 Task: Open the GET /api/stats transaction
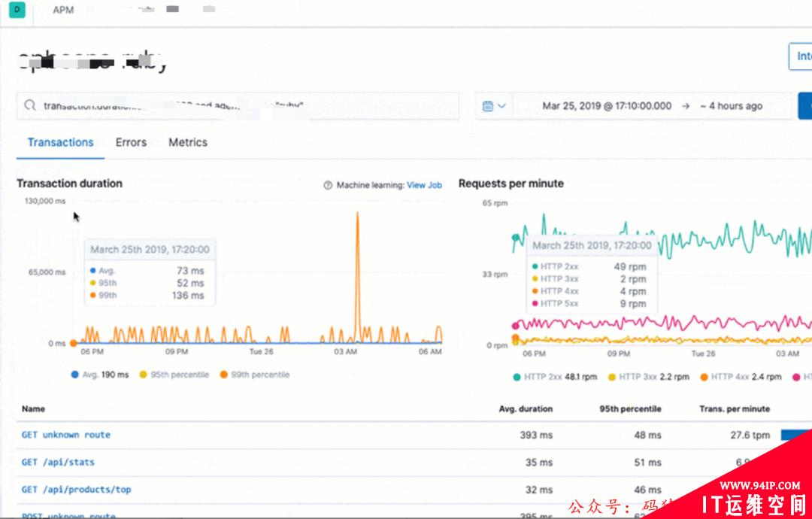(x=58, y=463)
